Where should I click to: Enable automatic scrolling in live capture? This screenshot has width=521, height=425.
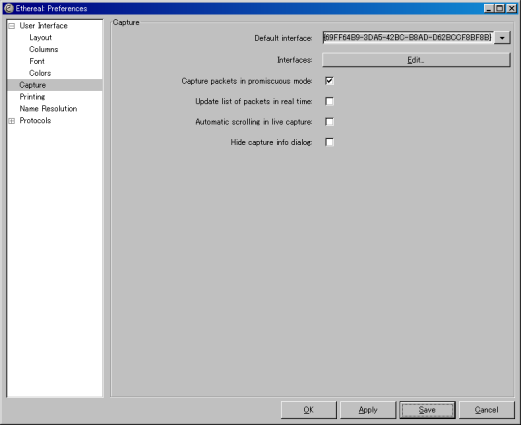click(329, 122)
